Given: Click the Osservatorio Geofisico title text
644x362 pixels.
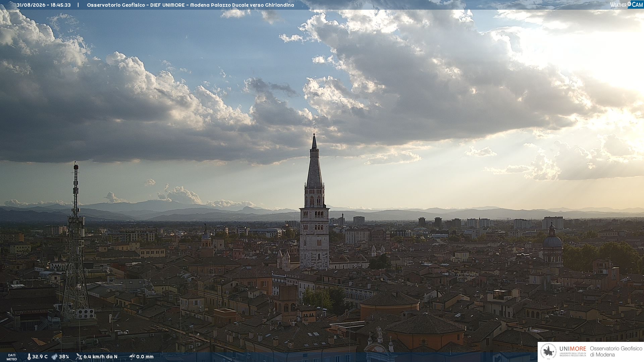Looking at the screenshot, I should coord(116,5).
